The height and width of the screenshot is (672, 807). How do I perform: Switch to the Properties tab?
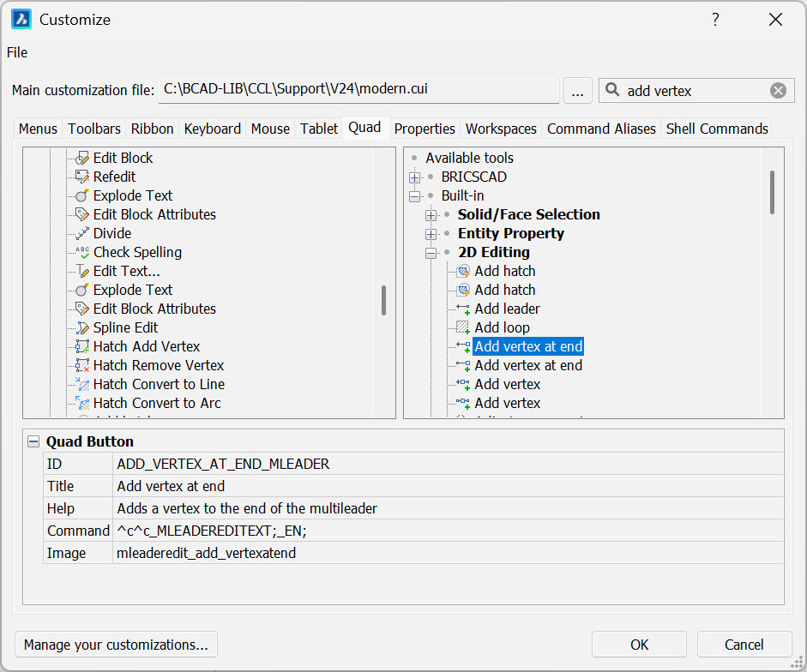click(x=425, y=129)
